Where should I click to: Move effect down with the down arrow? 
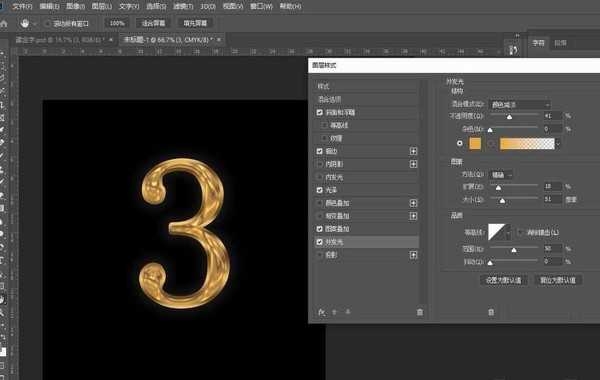[x=348, y=312]
